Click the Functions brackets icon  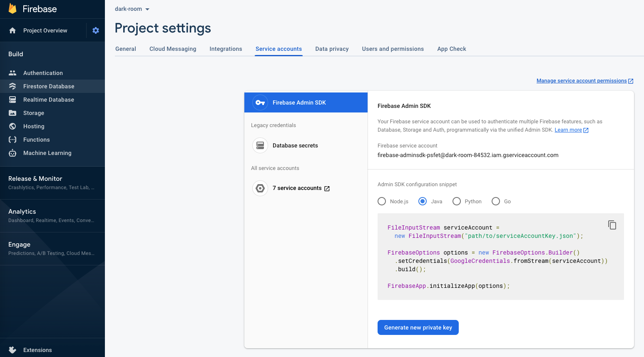click(12, 140)
